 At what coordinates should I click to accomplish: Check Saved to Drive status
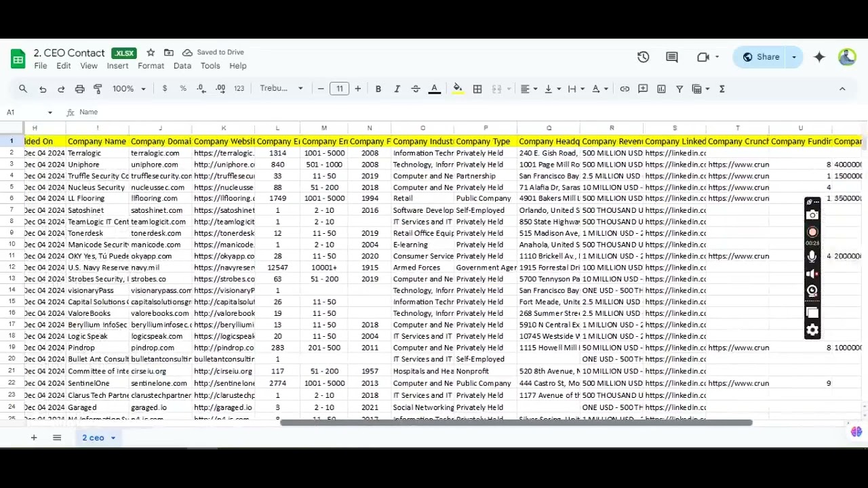(213, 52)
